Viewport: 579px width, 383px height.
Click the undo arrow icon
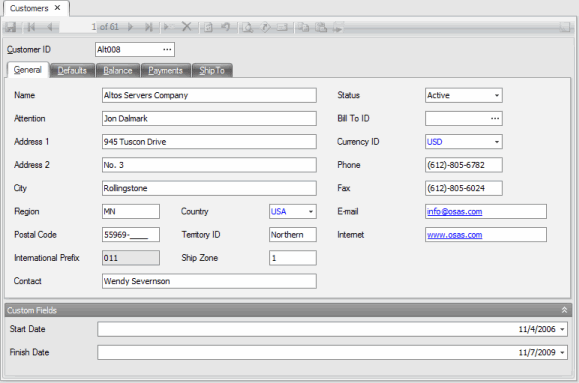tap(225, 27)
